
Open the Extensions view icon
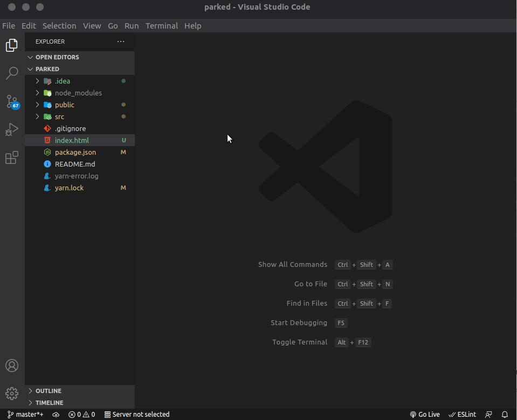click(x=12, y=157)
